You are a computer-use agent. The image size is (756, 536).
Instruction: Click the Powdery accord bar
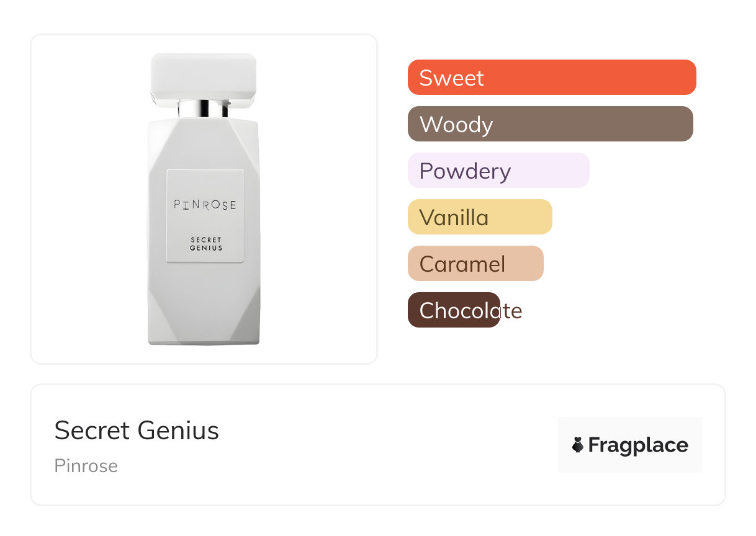[498, 171]
